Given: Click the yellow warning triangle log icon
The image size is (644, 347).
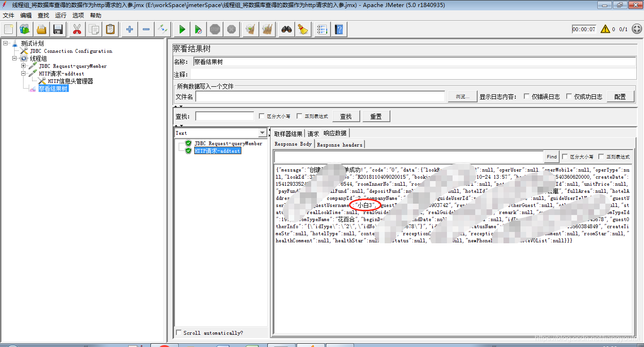Looking at the screenshot, I should 605,29.
